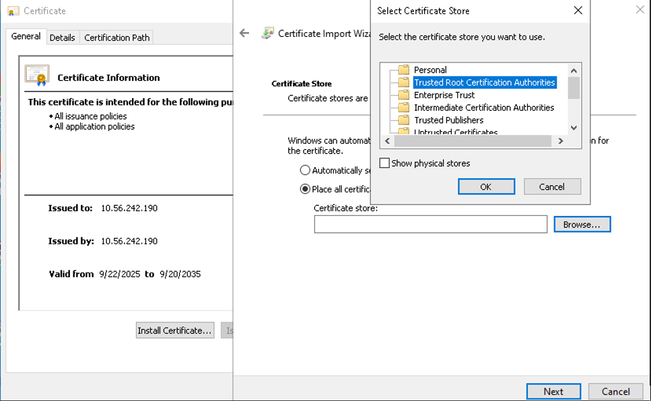Switch to the Details tab
Screen dimensions: 651x401
[x=62, y=38]
